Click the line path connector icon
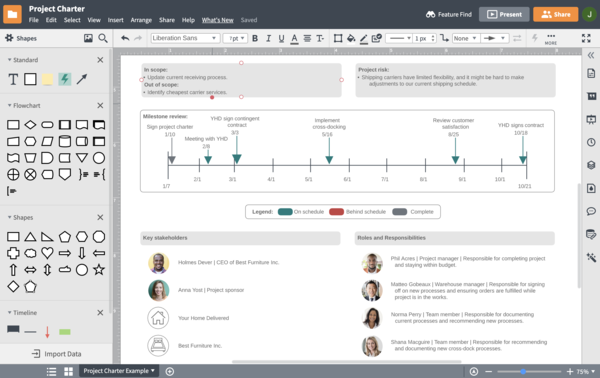600x378 pixels. tap(444, 38)
